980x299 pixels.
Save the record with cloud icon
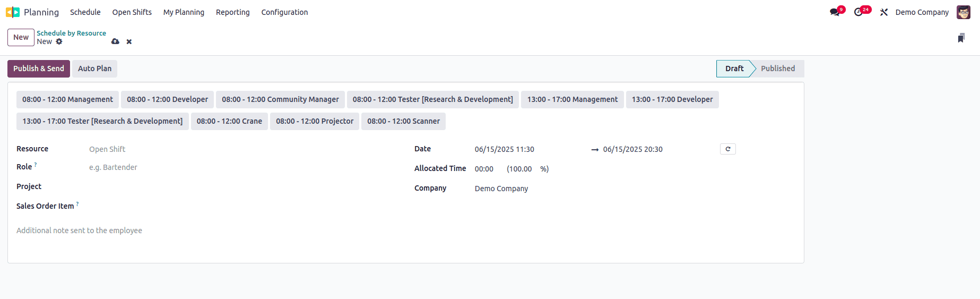(115, 41)
